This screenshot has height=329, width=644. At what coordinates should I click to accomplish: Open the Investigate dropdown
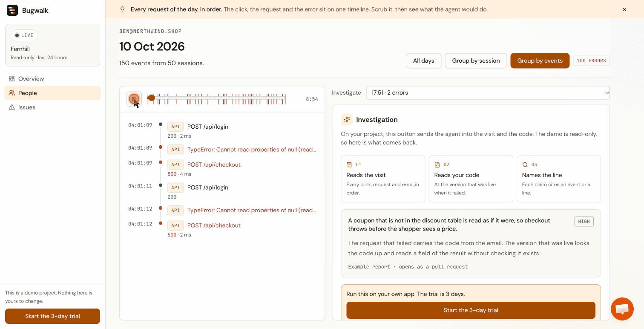(x=488, y=92)
